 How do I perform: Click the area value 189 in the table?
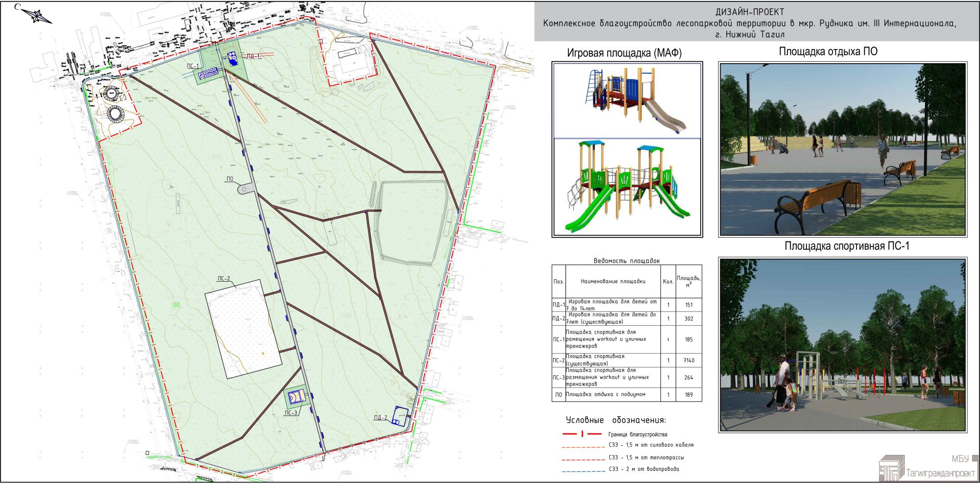[x=688, y=394]
